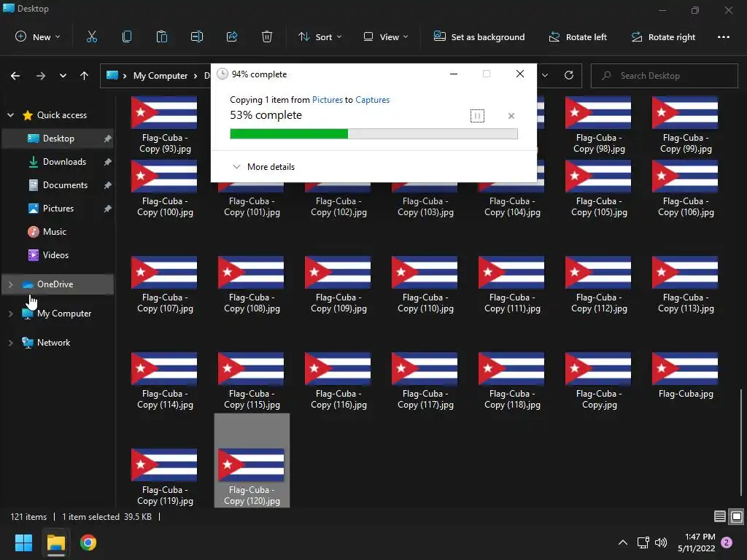The width and height of the screenshot is (747, 560).
Task: Unpin Pictures from Quick access
Action: click(x=108, y=209)
